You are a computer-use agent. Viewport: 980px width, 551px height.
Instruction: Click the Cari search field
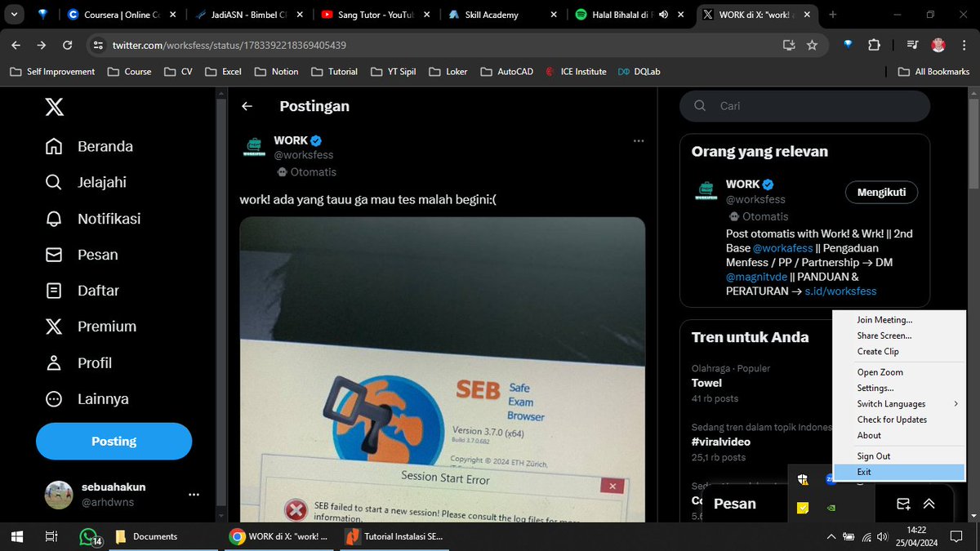coord(805,106)
